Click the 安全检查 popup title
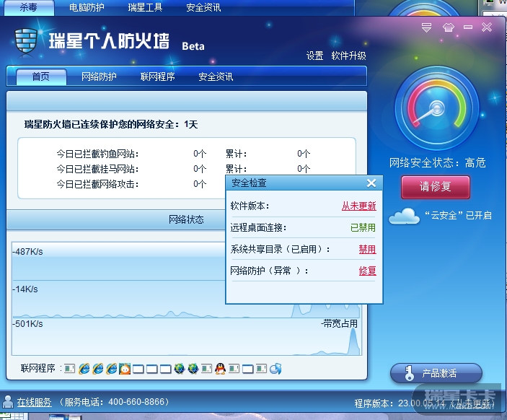Image resolution: width=507 pixels, height=420 pixels. (x=249, y=183)
